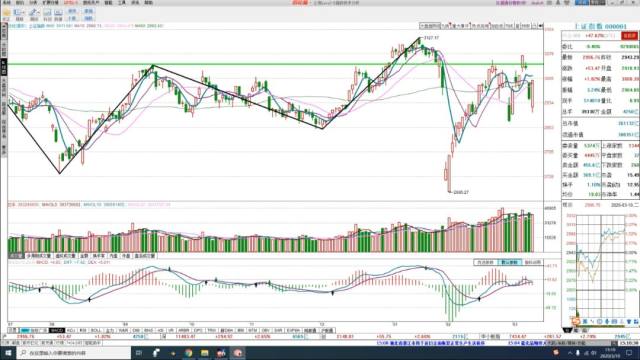The width and height of the screenshot is (640, 360).
Task: Select the pen drawing-line tool in toolbar
Action: click(33, 12)
